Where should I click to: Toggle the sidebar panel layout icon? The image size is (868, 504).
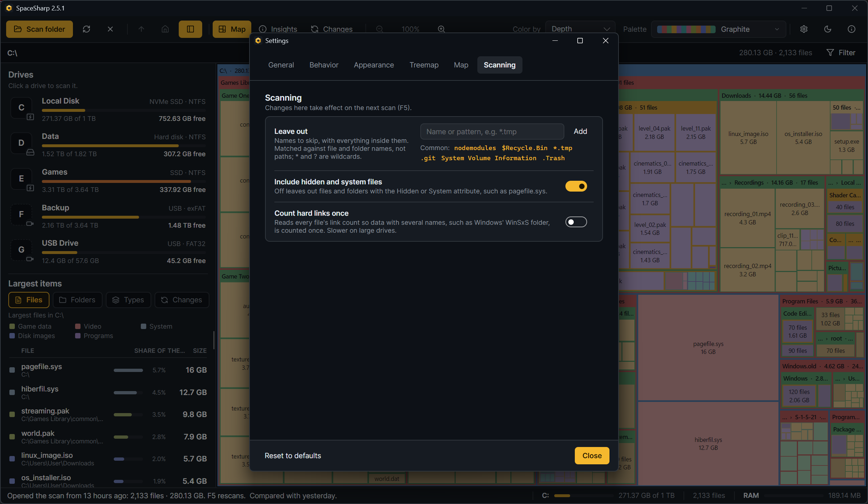pos(190,29)
